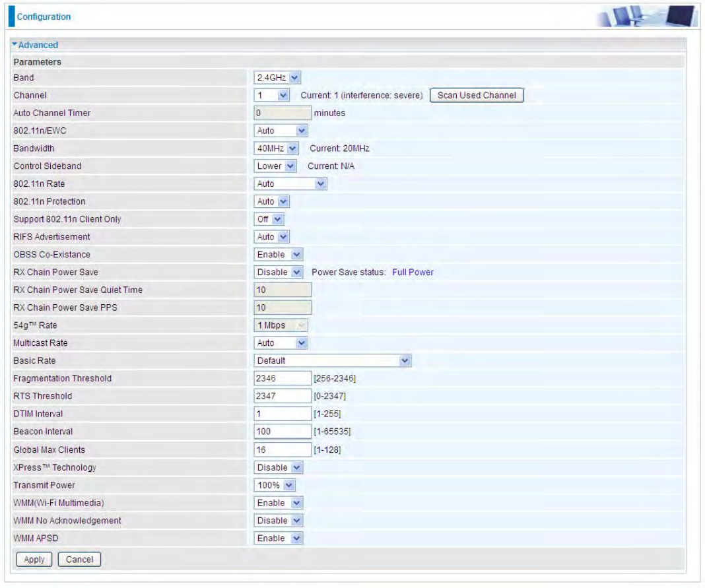The height and width of the screenshot is (588, 705).
Task: Click the Cancel button
Action: [80, 559]
